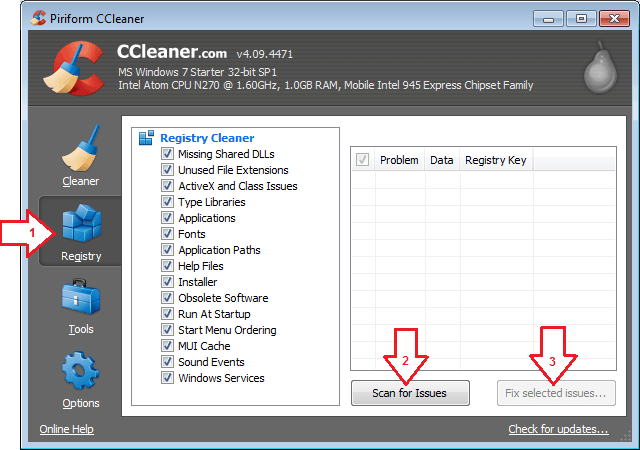Click the Registry Cleaner heading icon
The height and width of the screenshot is (450, 640).
[x=146, y=138]
